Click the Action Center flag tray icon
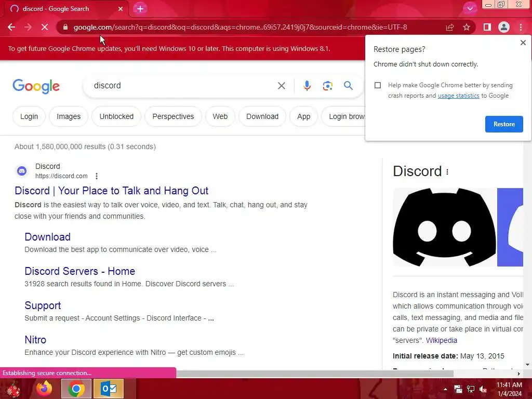Screen dimensions: 532x399 tap(458, 389)
